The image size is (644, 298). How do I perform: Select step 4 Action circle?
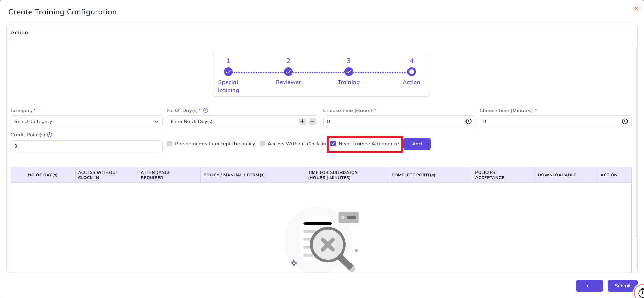(x=412, y=72)
